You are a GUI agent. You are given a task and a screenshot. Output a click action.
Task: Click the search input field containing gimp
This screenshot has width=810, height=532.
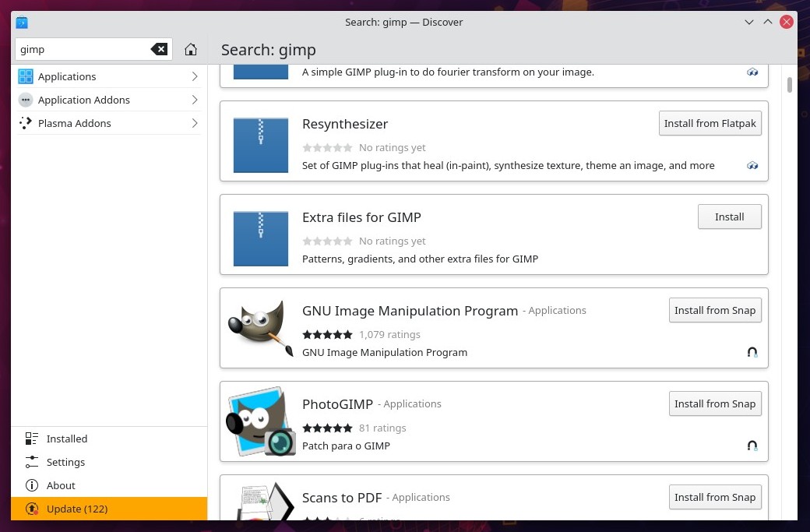pyautogui.click(x=82, y=50)
